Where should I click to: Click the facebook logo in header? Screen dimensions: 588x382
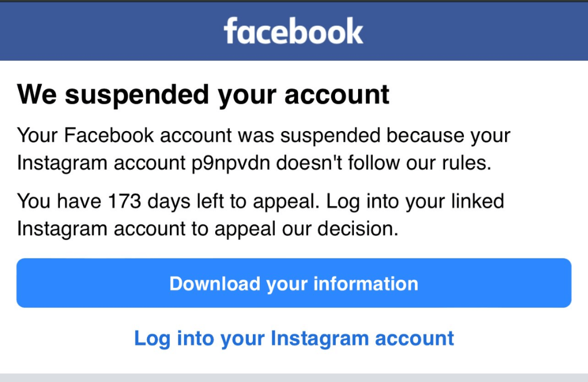pos(293,31)
